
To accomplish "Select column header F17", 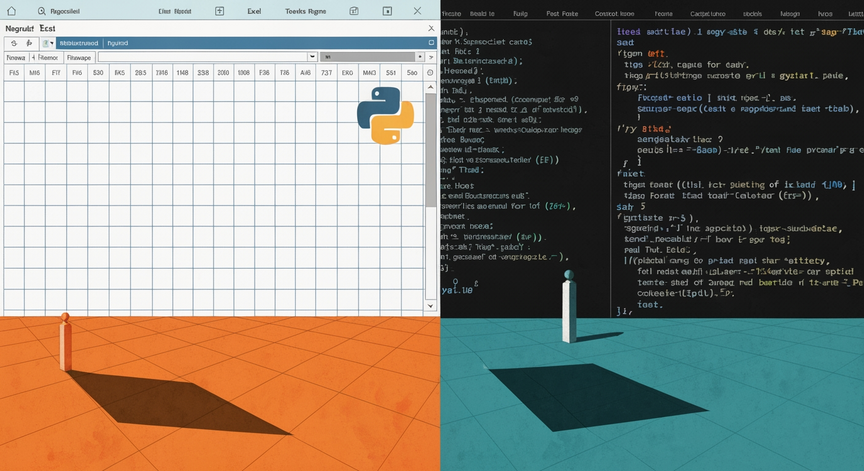I will pos(56,73).
